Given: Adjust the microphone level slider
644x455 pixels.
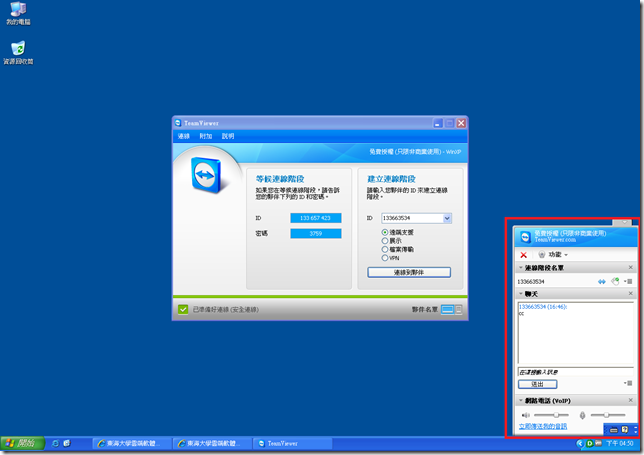Looking at the screenshot, I should coord(608,415).
